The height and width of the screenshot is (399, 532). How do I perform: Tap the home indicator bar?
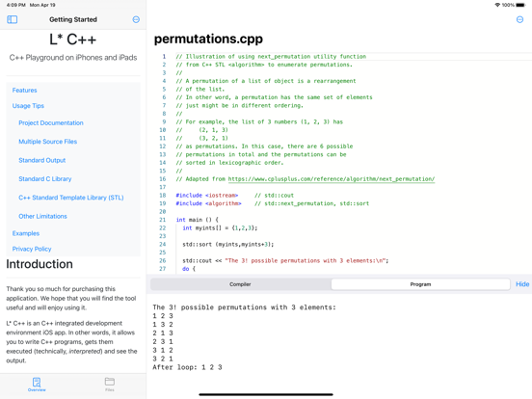(x=266, y=394)
